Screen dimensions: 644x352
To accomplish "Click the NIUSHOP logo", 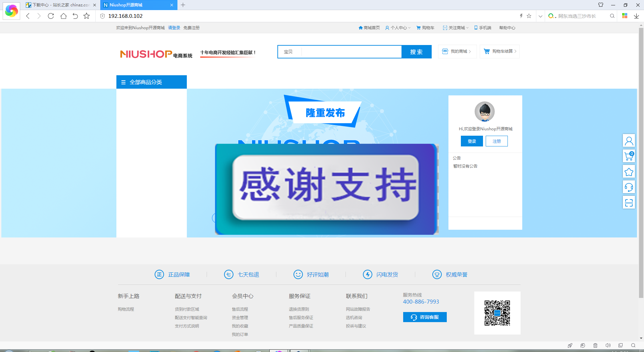I will [x=156, y=54].
